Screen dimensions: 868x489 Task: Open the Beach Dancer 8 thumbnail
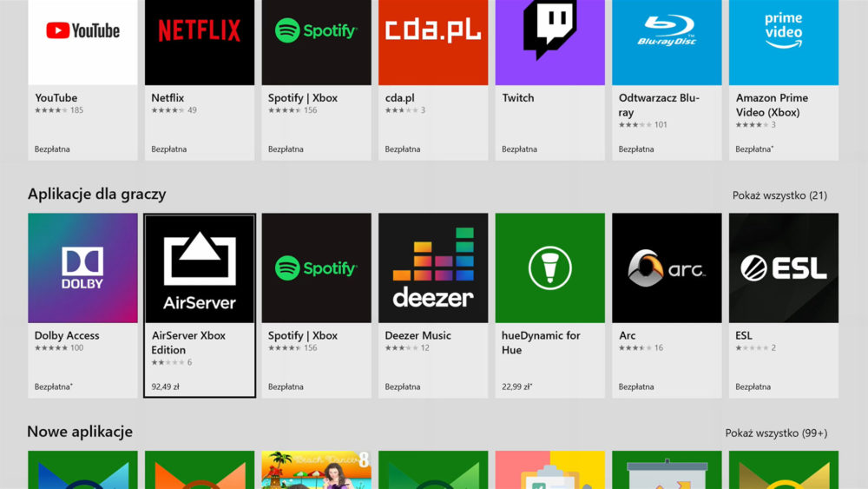pyautogui.click(x=316, y=470)
